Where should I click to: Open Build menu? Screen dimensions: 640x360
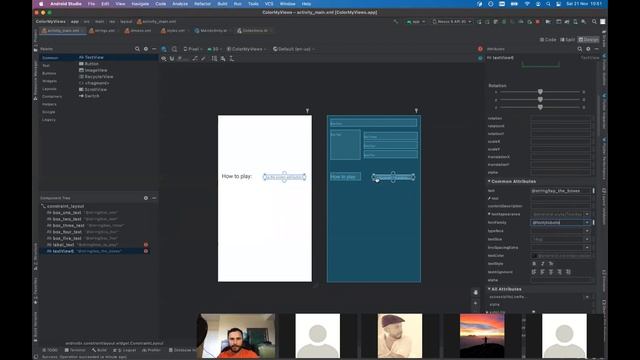[222, 4]
